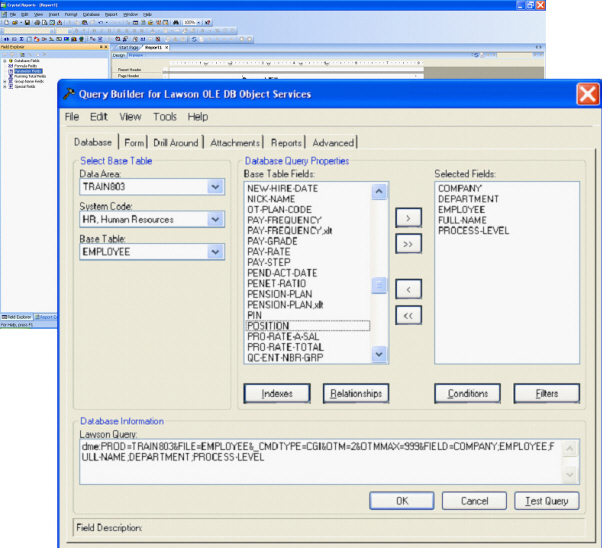Screen dimensions: 602x548
Task: Switch to the Advanced tab
Action: pos(333,143)
